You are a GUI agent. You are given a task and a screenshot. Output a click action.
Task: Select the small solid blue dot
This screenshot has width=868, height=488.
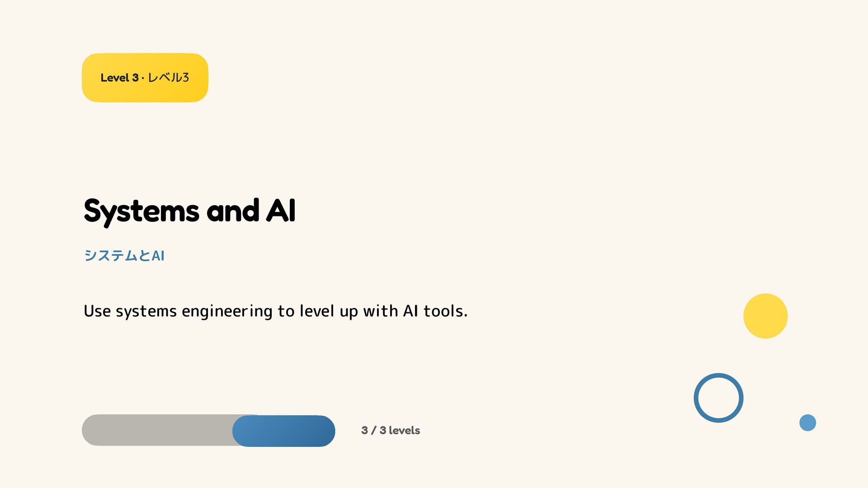pyautogui.click(x=807, y=422)
